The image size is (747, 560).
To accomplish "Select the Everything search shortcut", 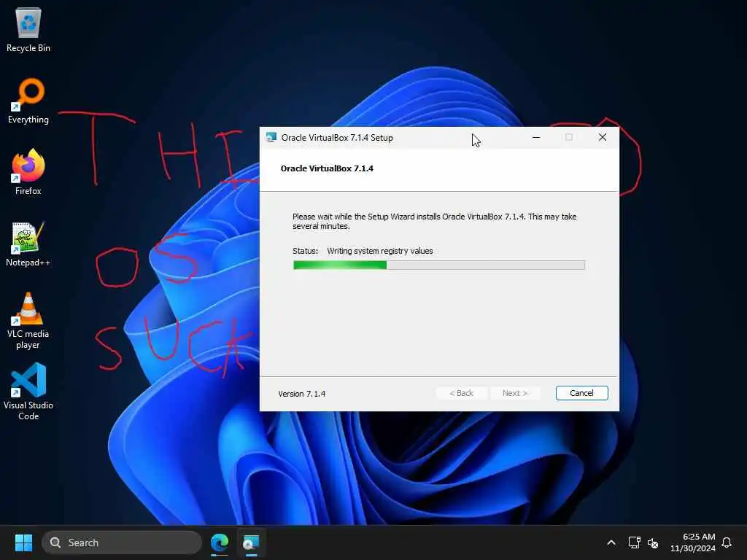I will pos(28,101).
